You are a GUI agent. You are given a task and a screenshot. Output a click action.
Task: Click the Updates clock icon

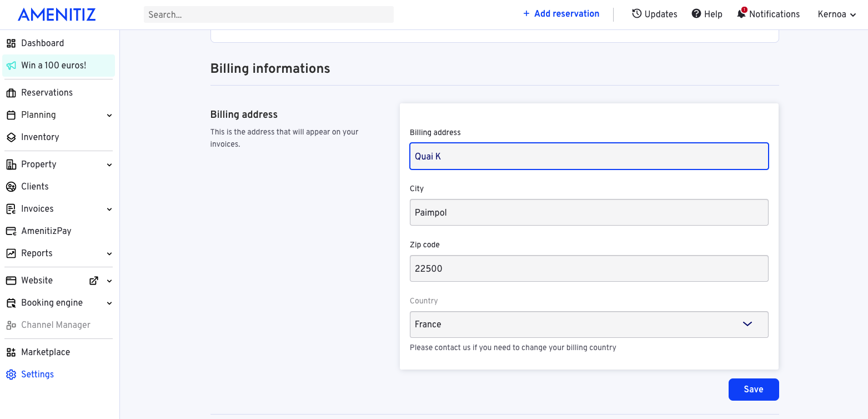[x=637, y=14]
